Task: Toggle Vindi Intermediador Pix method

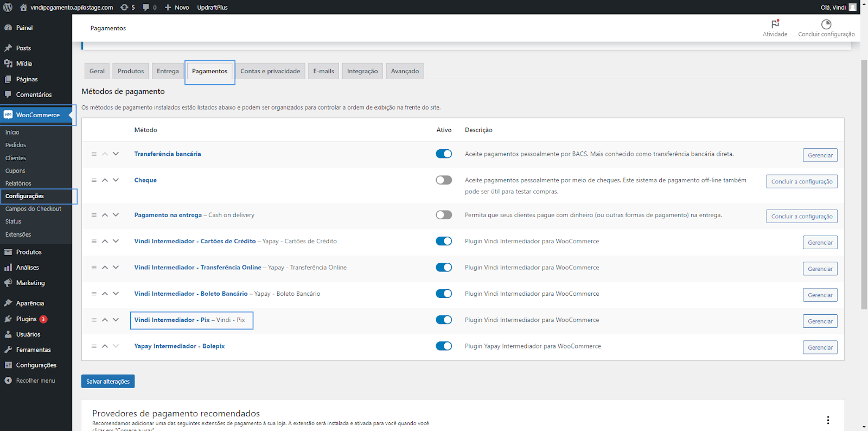Action: [444, 320]
